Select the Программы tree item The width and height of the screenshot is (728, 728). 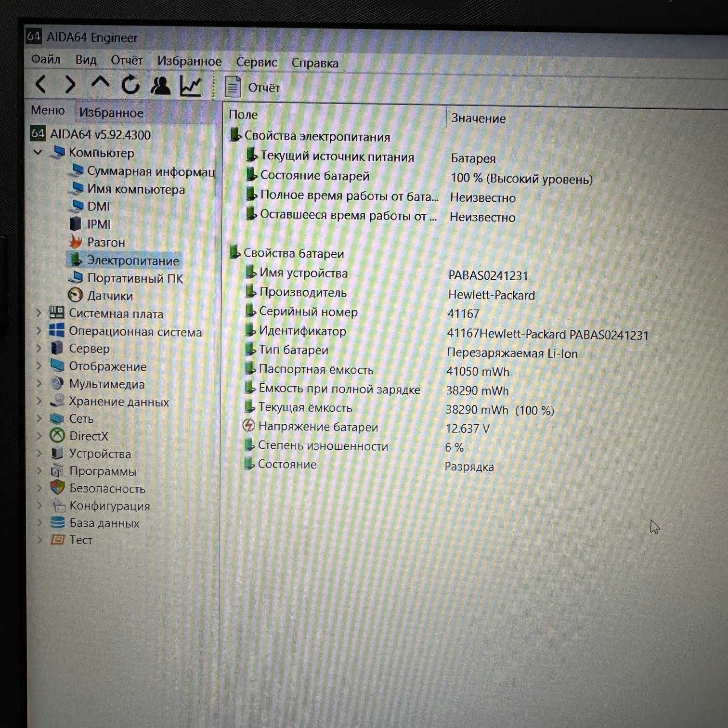click(103, 471)
